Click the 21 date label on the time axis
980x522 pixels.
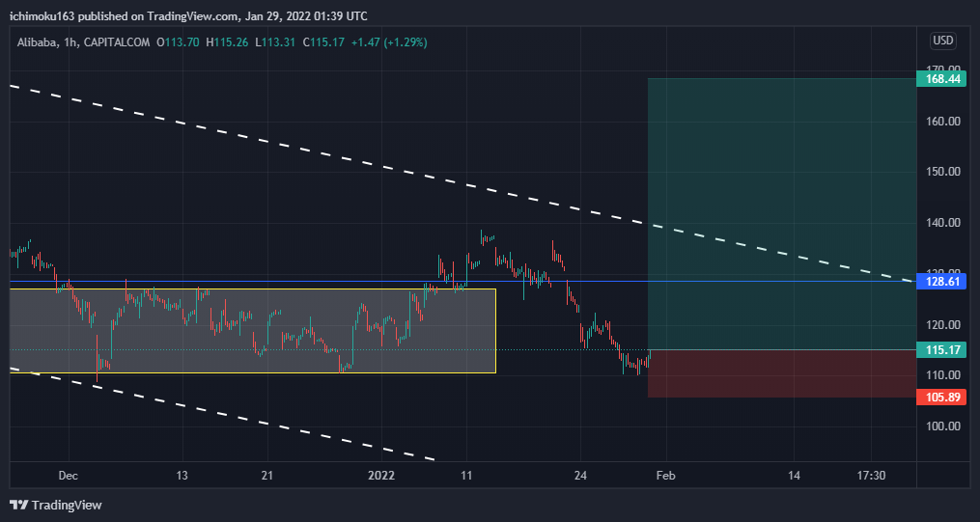click(x=267, y=476)
